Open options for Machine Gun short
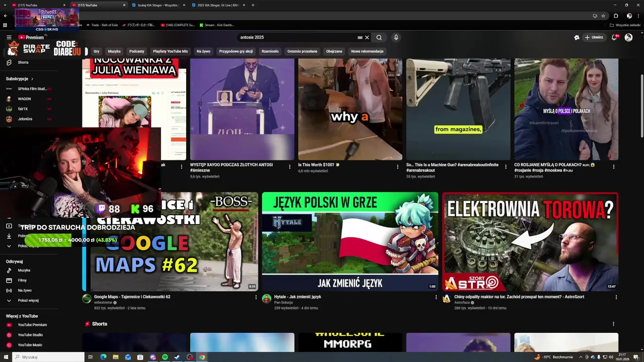The width and height of the screenshot is (644, 362). click(x=506, y=166)
